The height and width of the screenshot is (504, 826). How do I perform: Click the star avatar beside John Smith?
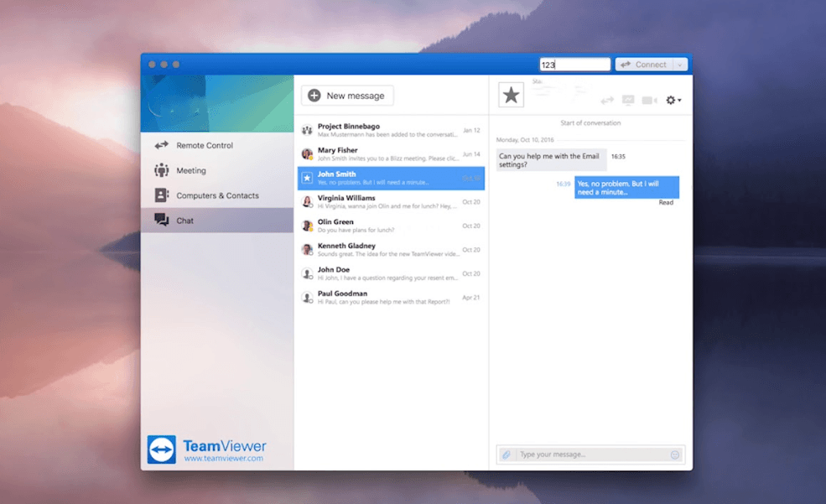pos(307,178)
